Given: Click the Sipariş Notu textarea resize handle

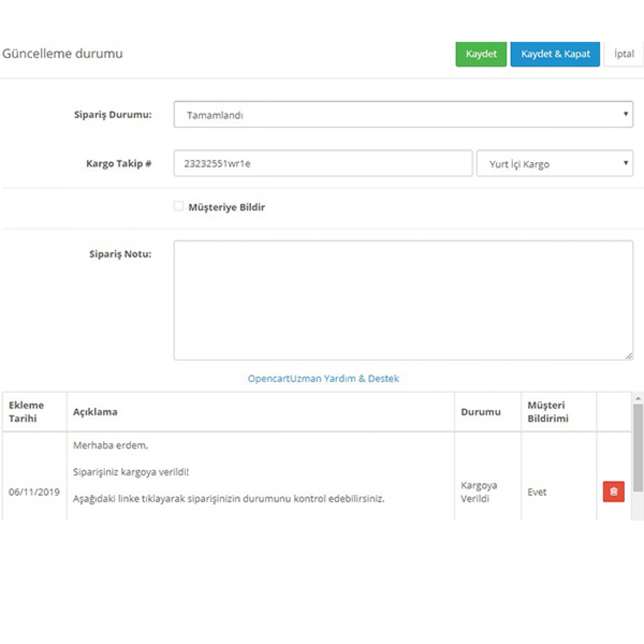Looking at the screenshot, I should tap(629, 356).
